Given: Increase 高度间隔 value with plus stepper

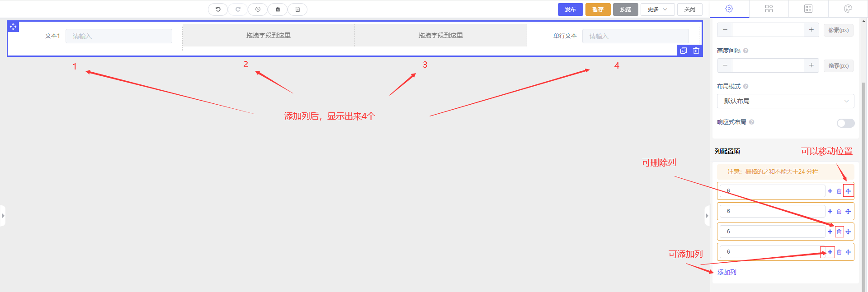Looking at the screenshot, I should [x=811, y=65].
